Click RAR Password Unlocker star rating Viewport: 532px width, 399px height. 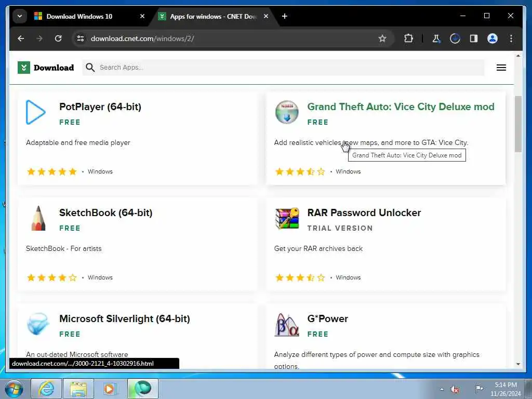[x=300, y=277]
